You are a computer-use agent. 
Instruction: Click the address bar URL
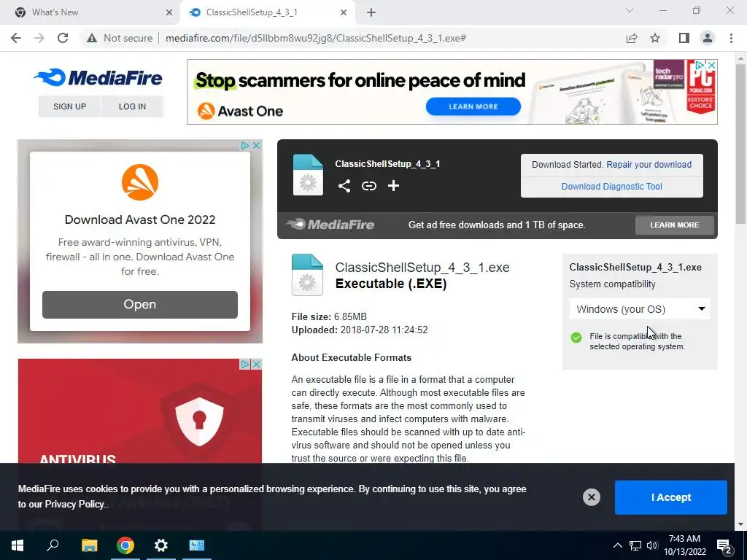coord(316,38)
